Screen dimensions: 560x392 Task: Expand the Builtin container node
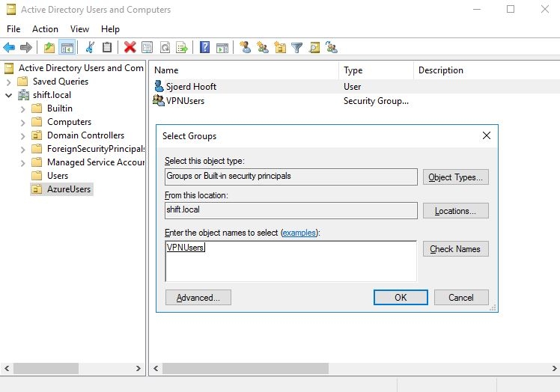(x=23, y=109)
